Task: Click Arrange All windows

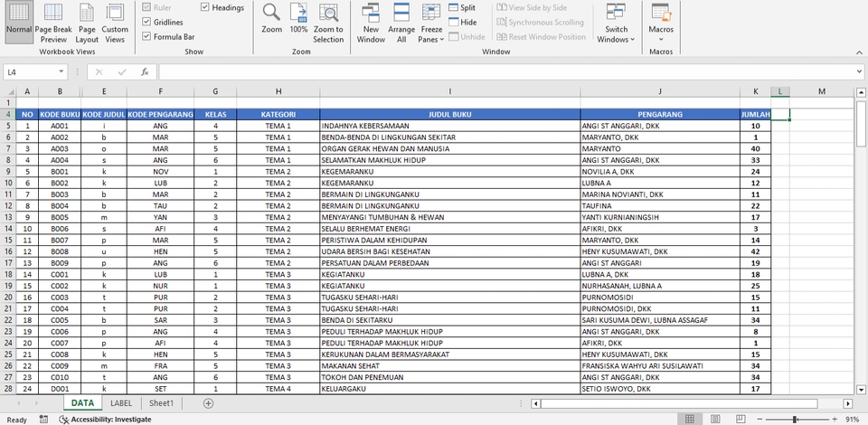Action: (x=401, y=22)
